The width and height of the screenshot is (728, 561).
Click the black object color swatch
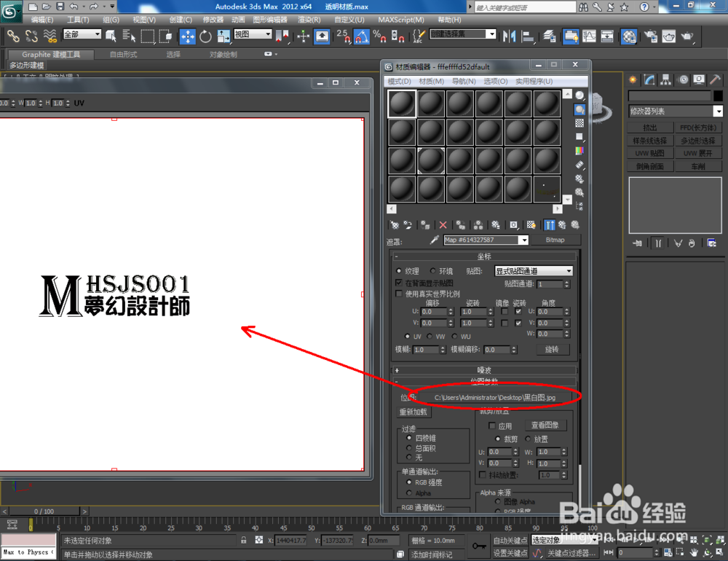pyautogui.click(x=718, y=95)
